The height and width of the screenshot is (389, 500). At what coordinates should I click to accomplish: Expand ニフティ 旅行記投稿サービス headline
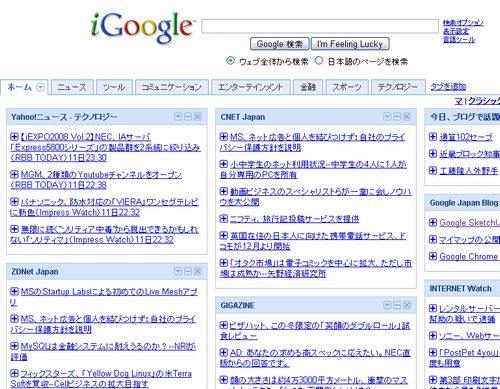(224, 219)
